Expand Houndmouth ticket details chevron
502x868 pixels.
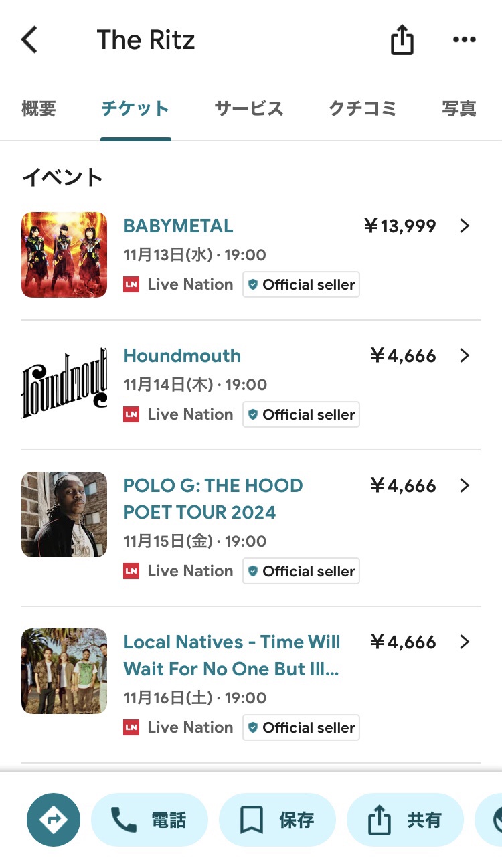click(x=465, y=356)
